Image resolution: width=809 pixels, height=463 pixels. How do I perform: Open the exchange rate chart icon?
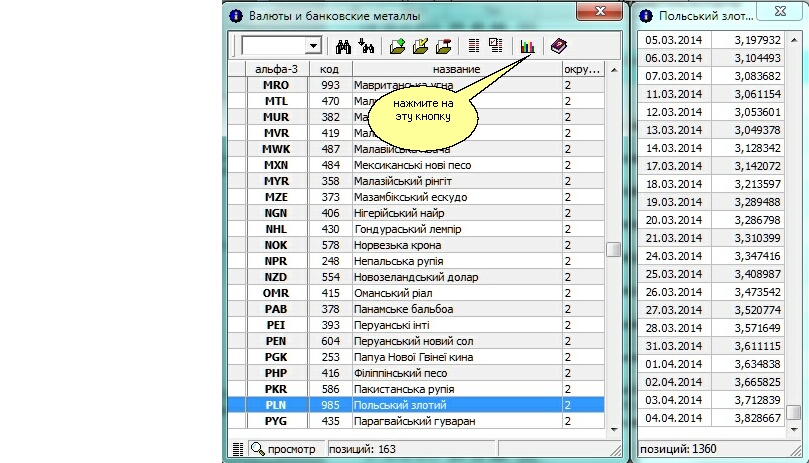coord(527,46)
